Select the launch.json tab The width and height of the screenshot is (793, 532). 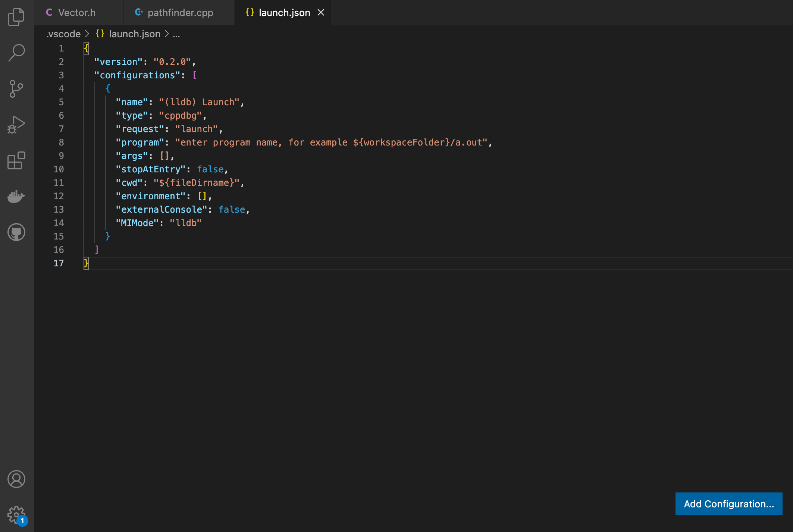(283, 13)
